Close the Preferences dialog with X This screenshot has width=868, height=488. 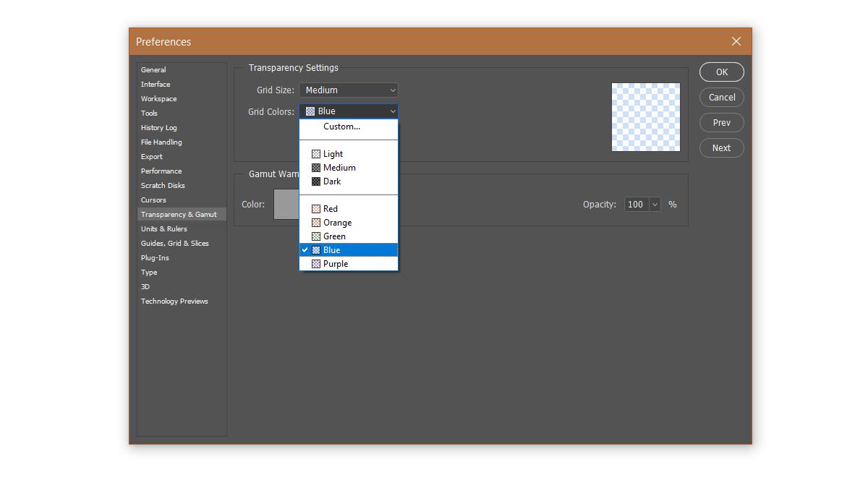click(x=736, y=41)
